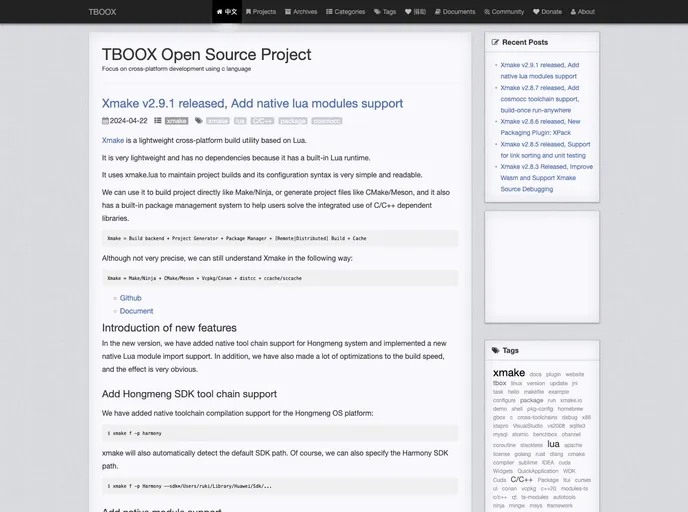This screenshot has width=688, height=512.
Task: Visit the Community page
Action: [503, 12]
